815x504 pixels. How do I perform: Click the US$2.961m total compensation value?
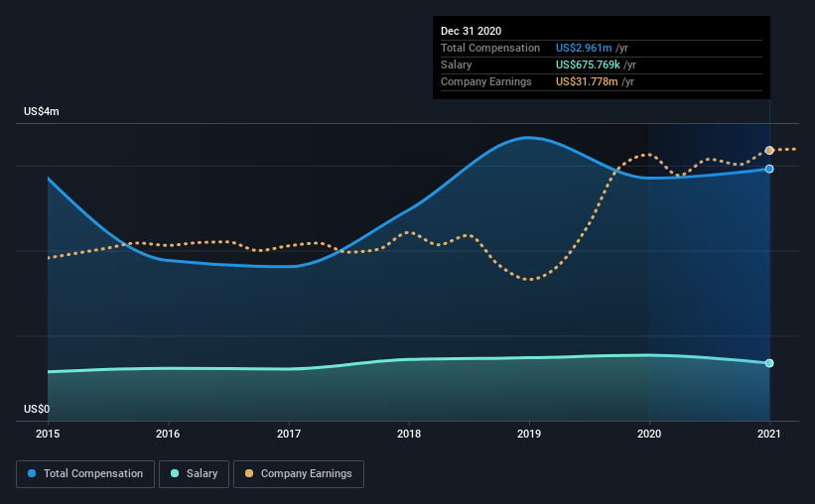(x=584, y=48)
